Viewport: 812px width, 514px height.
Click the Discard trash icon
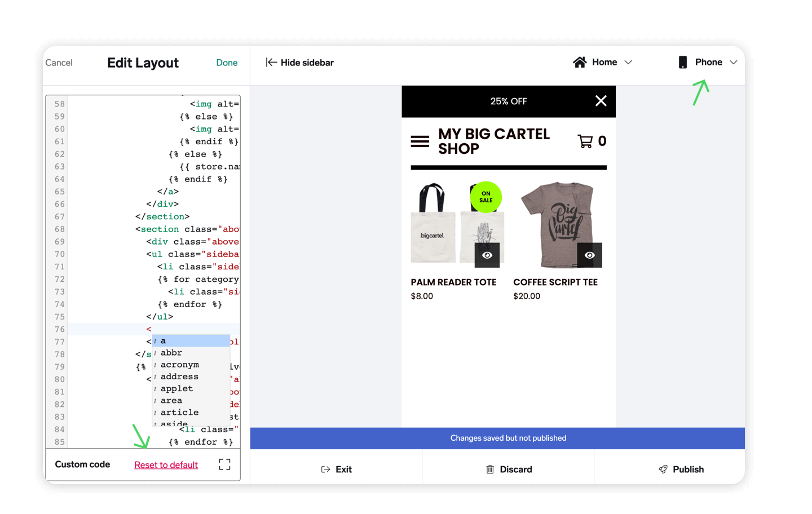point(490,469)
